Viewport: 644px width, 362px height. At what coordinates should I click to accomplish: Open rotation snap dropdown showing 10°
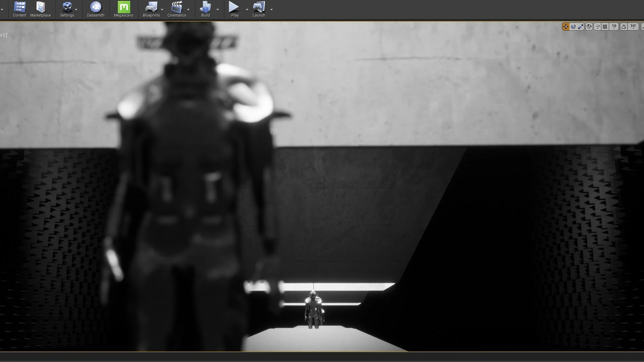pyautogui.click(x=633, y=27)
